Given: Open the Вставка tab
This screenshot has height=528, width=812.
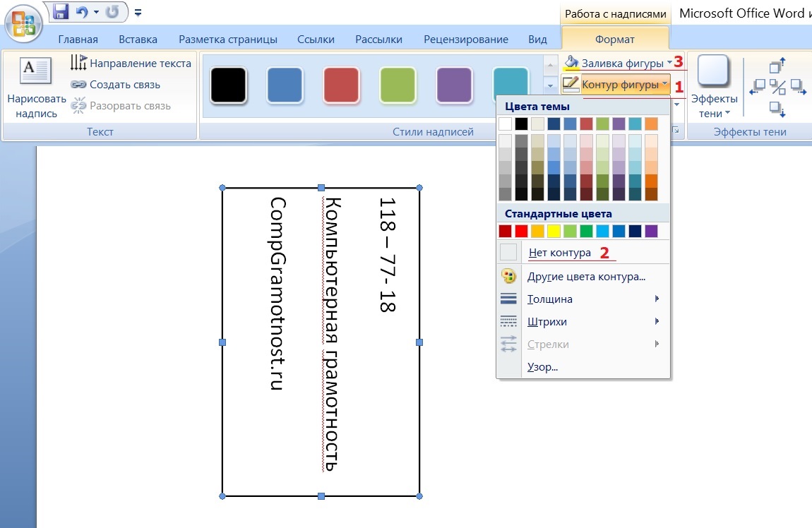Looking at the screenshot, I should (138, 40).
